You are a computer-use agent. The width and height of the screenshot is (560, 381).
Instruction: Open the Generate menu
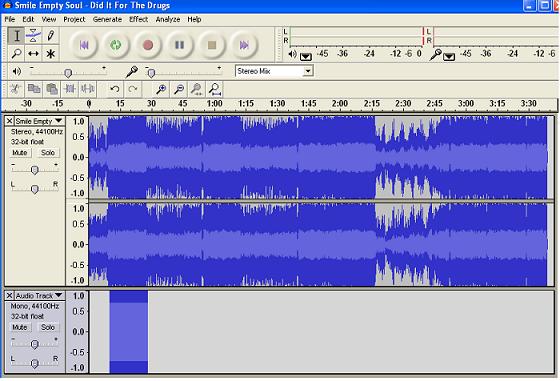click(x=107, y=19)
